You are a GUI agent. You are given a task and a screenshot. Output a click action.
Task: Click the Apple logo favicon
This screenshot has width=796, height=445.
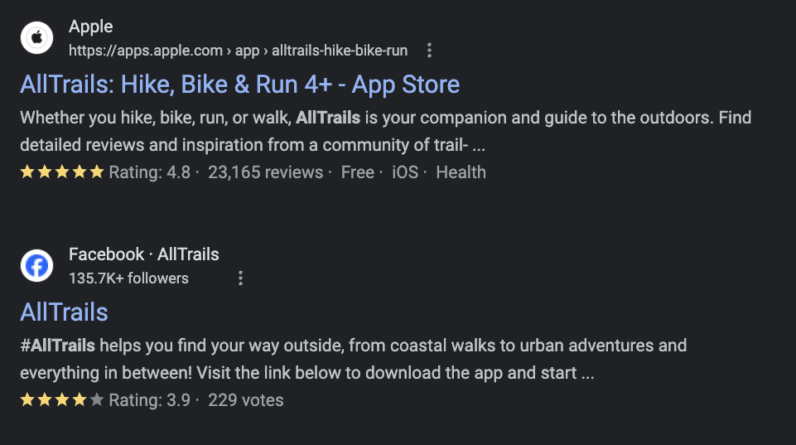point(37,38)
